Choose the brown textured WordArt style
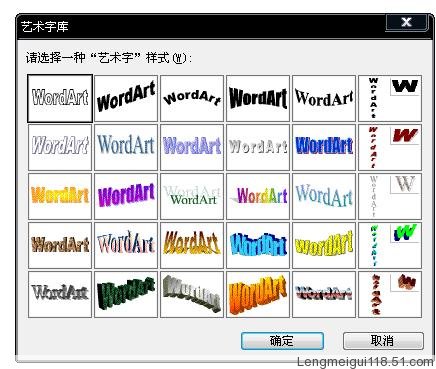The width and height of the screenshot is (436, 369). click(x=60, y=245)
